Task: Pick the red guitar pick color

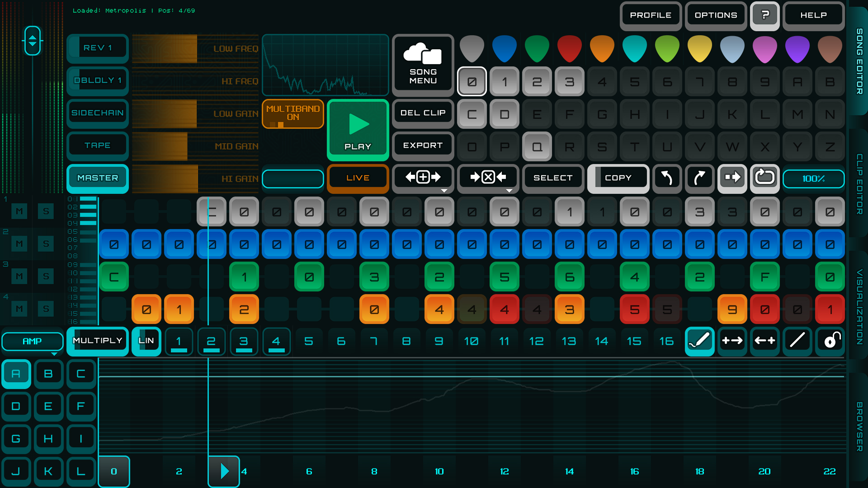Action: [x=569, y=49]
